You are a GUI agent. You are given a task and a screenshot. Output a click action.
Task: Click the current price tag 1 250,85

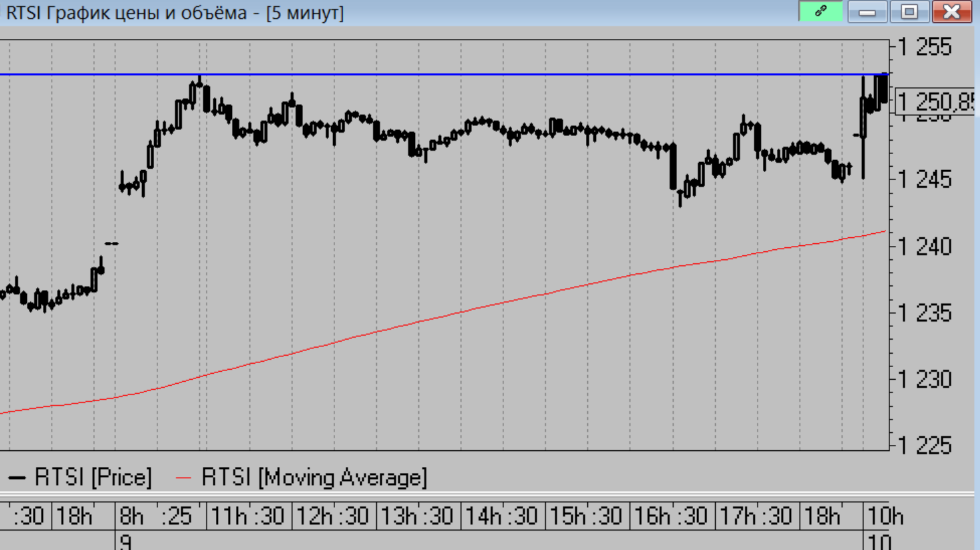pyautogui.click(x=934, y=102)
